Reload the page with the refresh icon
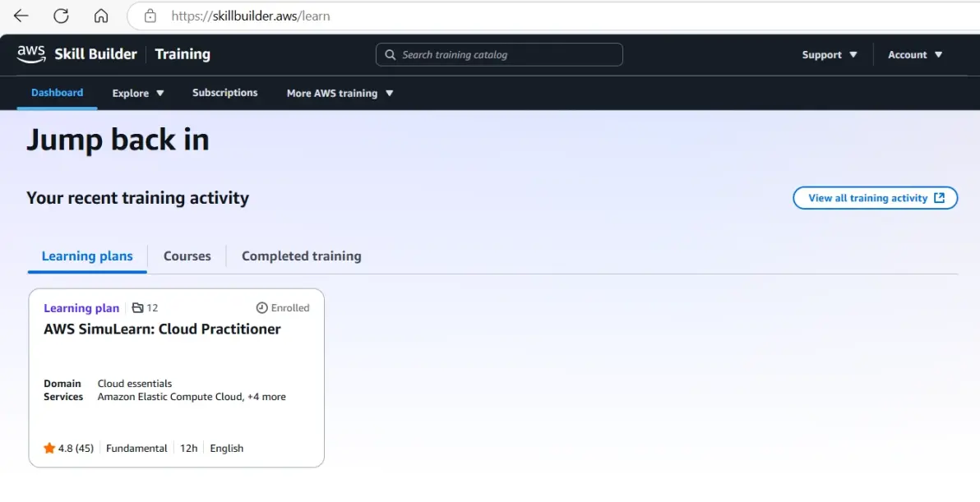Viewport: 980px width, 502px height. 61,16
